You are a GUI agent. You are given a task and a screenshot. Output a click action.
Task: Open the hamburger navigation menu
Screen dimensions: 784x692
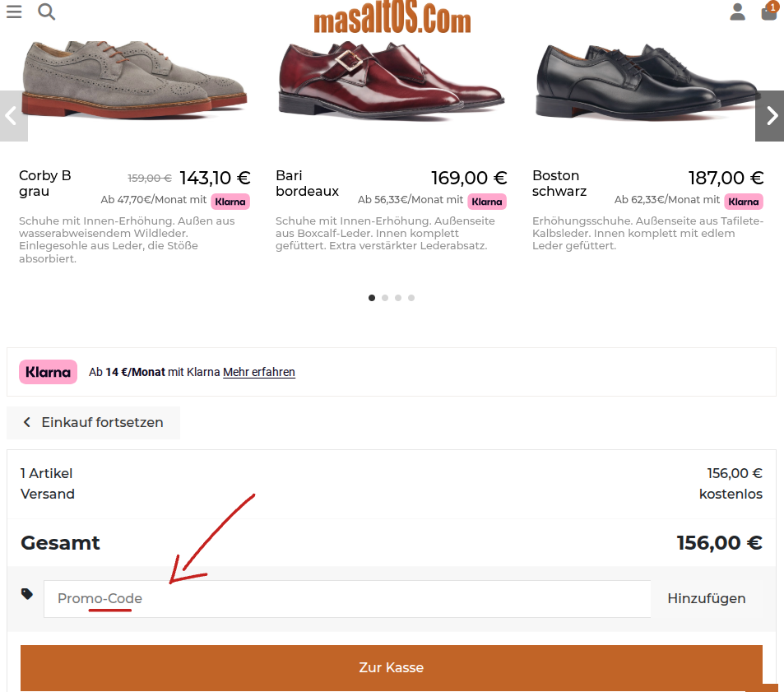pos(14,12)
